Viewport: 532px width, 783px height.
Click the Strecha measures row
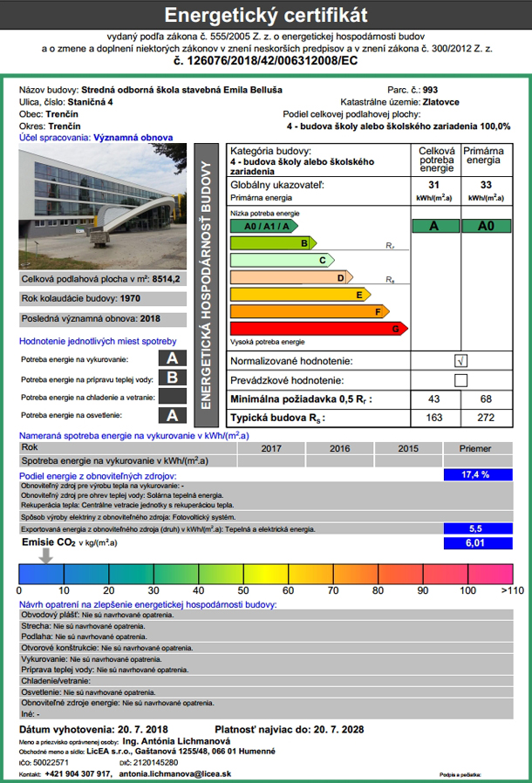tap(266, 626)
